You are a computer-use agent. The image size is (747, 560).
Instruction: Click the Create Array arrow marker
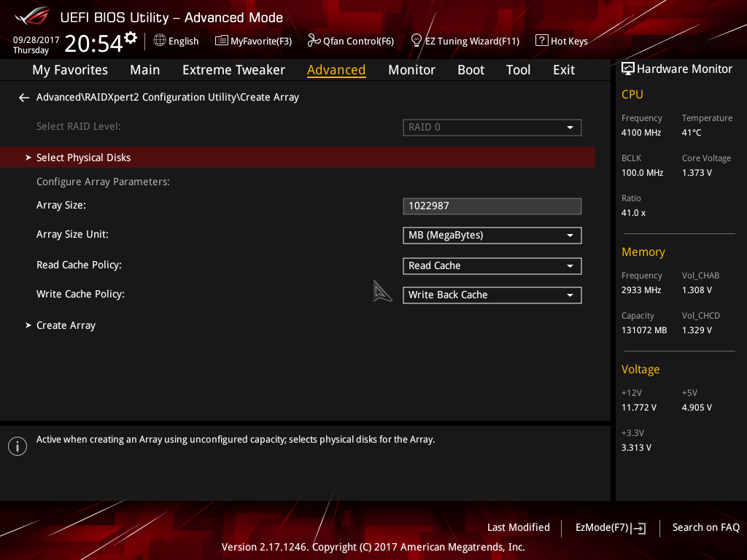[28, 325]
